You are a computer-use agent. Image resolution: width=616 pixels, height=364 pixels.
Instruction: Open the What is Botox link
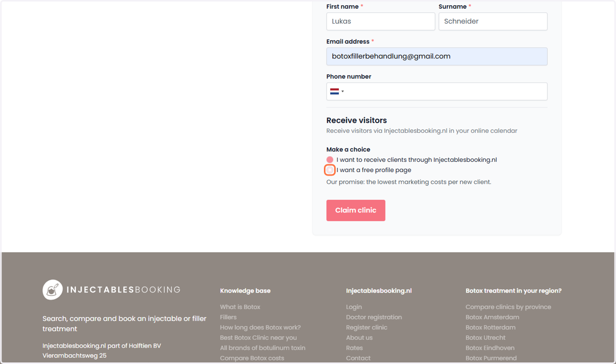[x=240, y=307]
